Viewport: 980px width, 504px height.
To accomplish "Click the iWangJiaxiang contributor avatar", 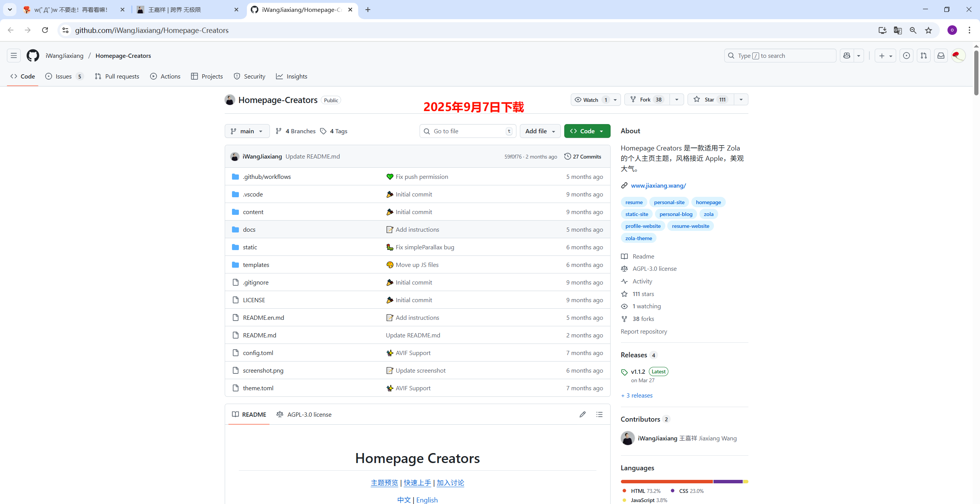I will coord(627,438).
